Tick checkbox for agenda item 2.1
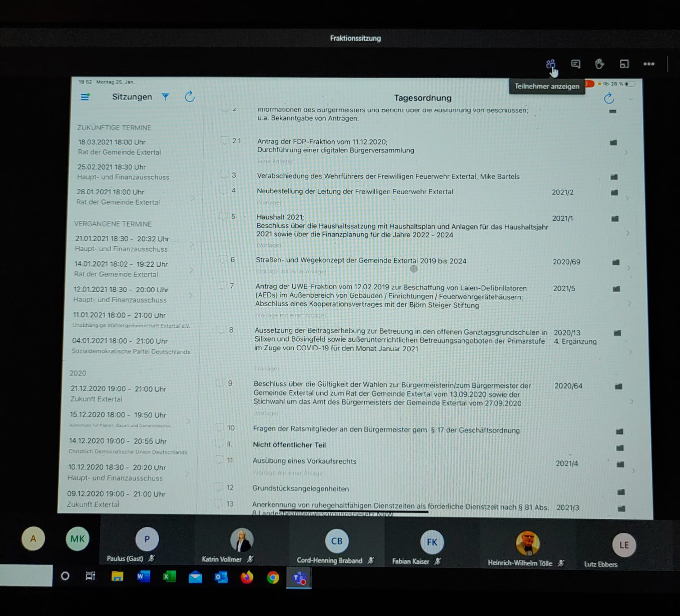The width and height of the screenshot is (680, 616). [x=224, y=141]
